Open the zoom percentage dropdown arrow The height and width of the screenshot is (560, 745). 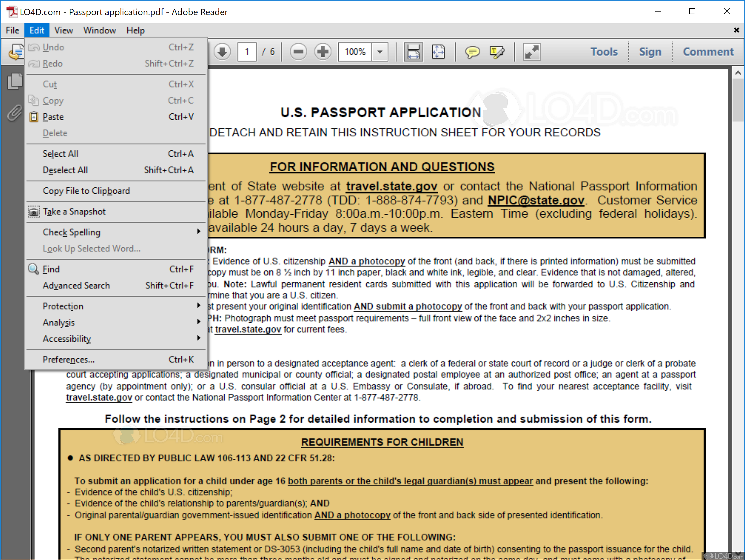(x=379, y=52)
